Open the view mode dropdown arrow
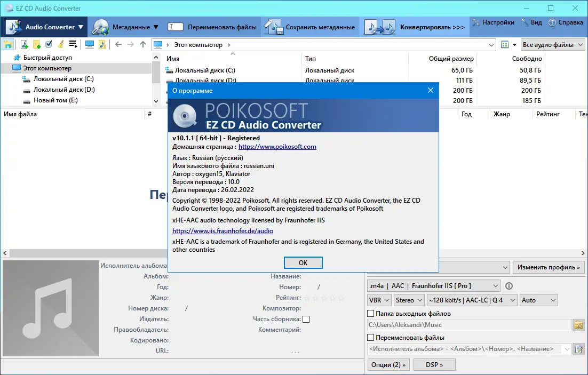The image size is (588, 375). (x=514, y=45)
